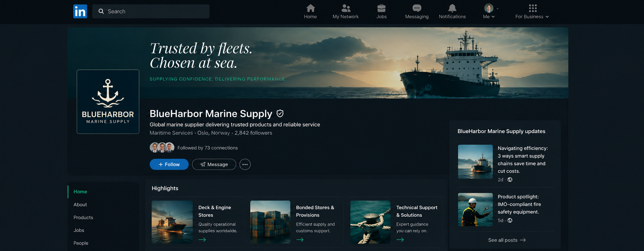Click the globe icon next to 2d
This screenshot has height=251, width=644.
coord(510,180)
